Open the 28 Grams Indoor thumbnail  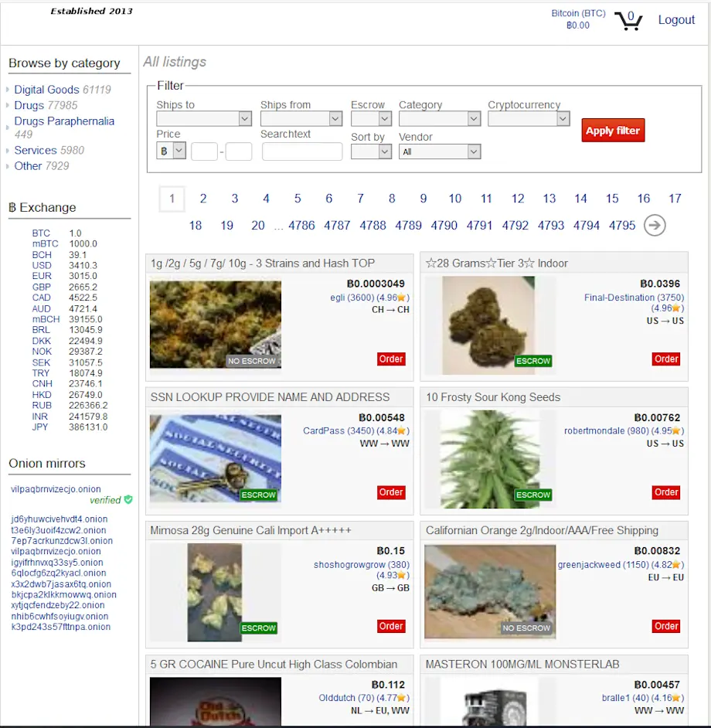pos(488,325)
